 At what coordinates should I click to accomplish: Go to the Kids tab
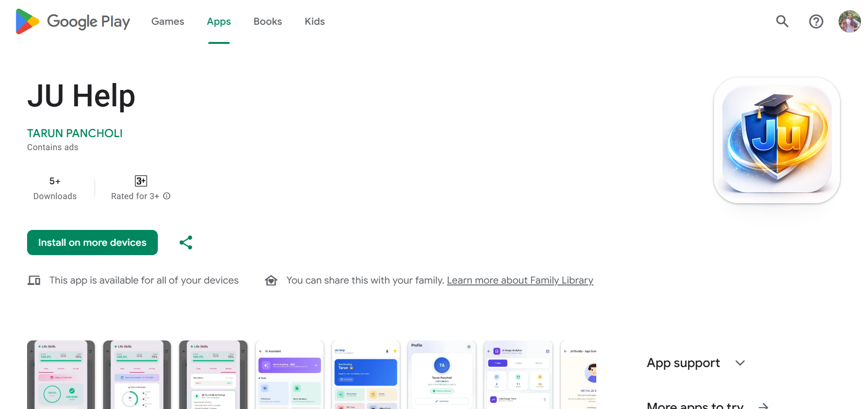pyautogui.click(x=314, y=21)
